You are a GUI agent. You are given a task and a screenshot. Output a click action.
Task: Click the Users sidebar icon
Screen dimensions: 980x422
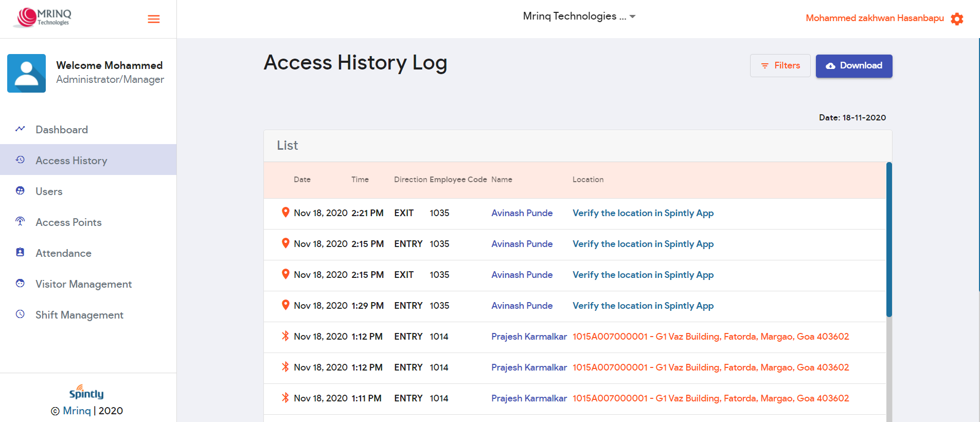tap(20, 191)
